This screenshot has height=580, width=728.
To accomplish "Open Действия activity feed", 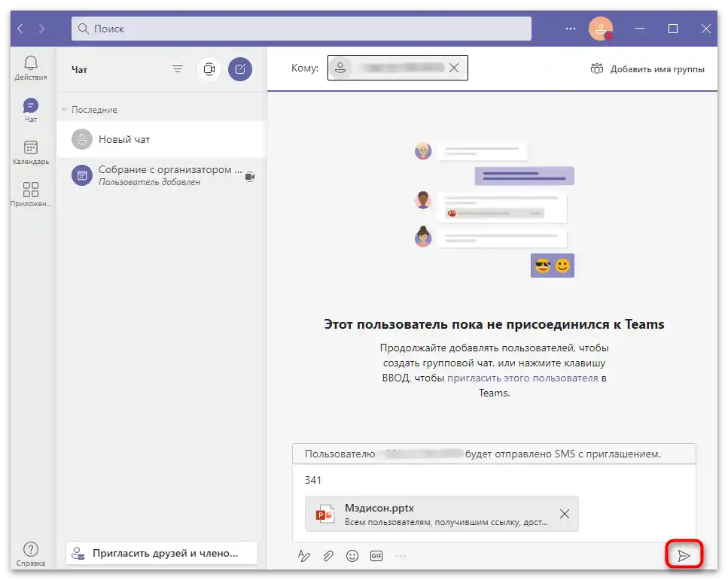I will [31, 68].
